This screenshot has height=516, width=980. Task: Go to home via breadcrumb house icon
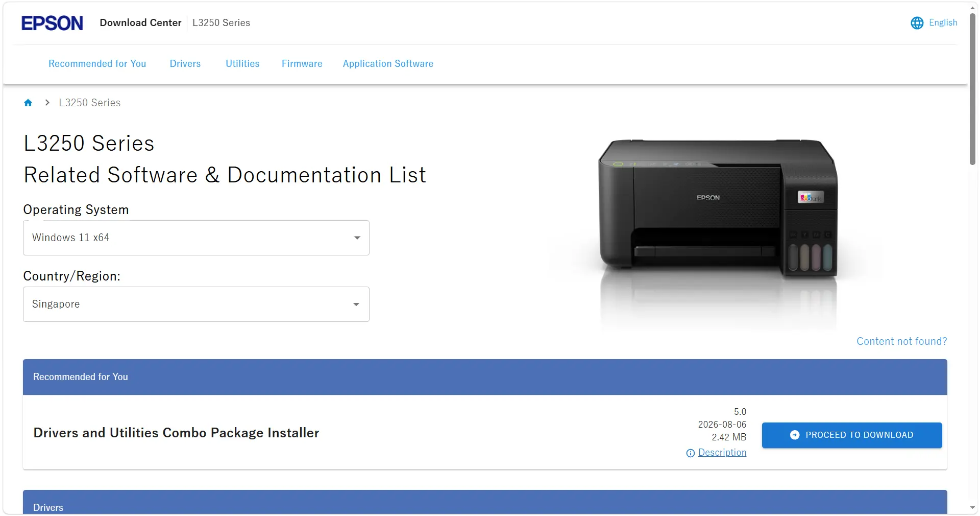28,103
